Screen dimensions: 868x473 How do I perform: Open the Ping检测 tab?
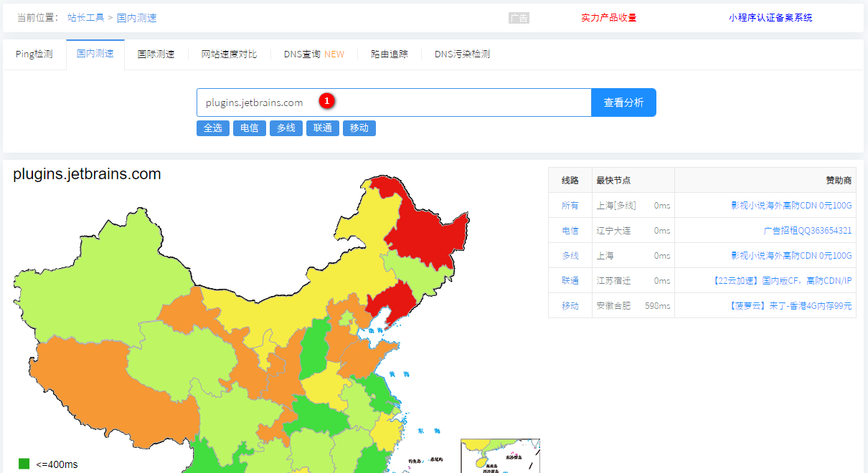[x=34, y=54]
